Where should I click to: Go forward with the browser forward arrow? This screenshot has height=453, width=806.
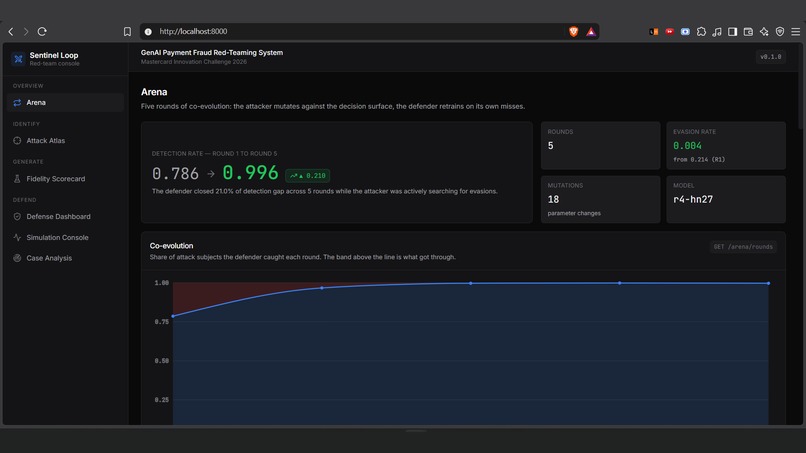tap(26, 31)
